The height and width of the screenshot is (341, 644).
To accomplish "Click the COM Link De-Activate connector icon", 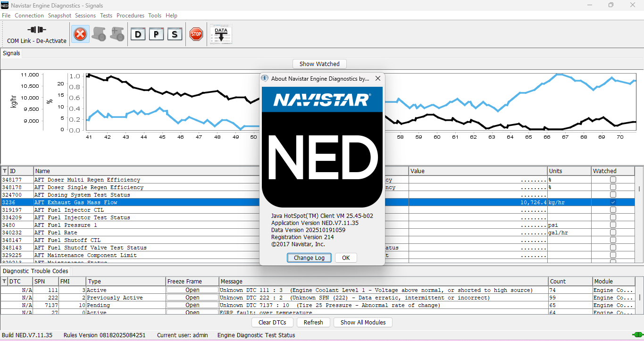I will pos(37,30).
